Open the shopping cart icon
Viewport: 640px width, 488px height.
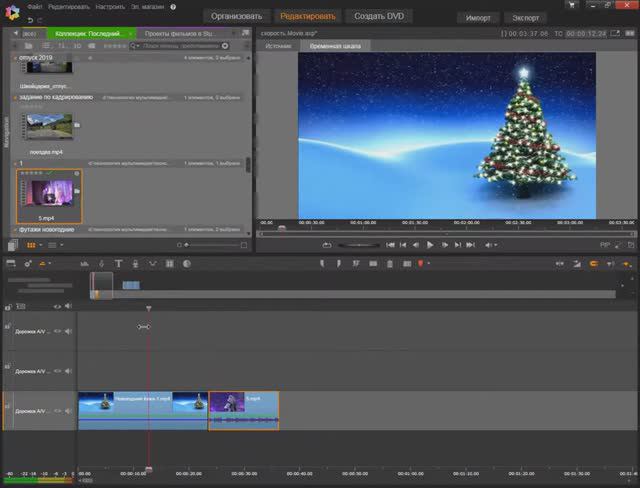coord(571,5)
